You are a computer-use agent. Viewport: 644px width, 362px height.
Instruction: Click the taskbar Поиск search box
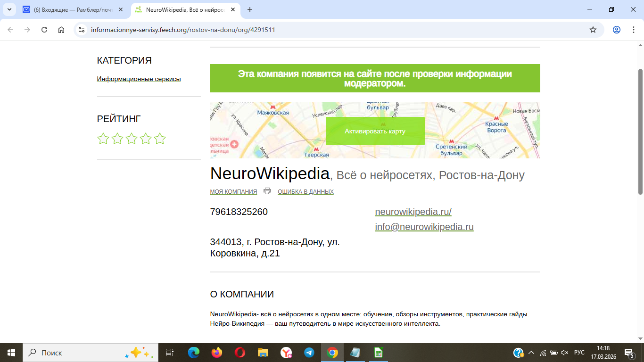click(x=91, y=353)
